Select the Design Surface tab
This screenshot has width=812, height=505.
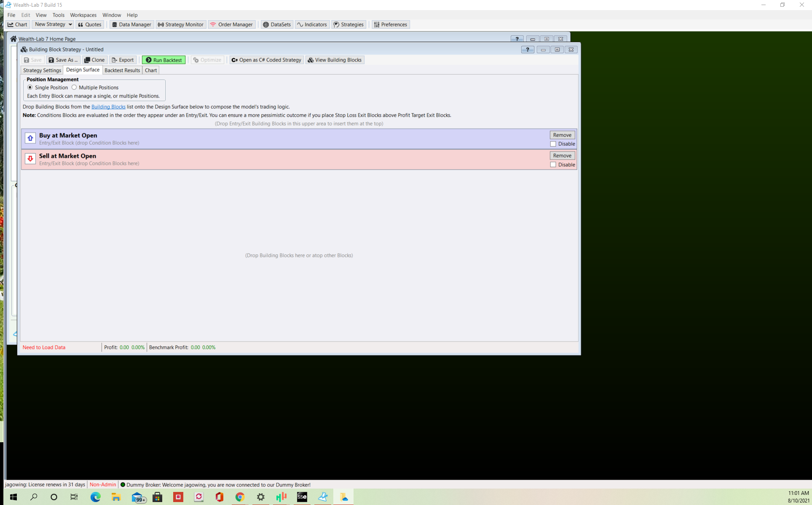click(83, 70)
